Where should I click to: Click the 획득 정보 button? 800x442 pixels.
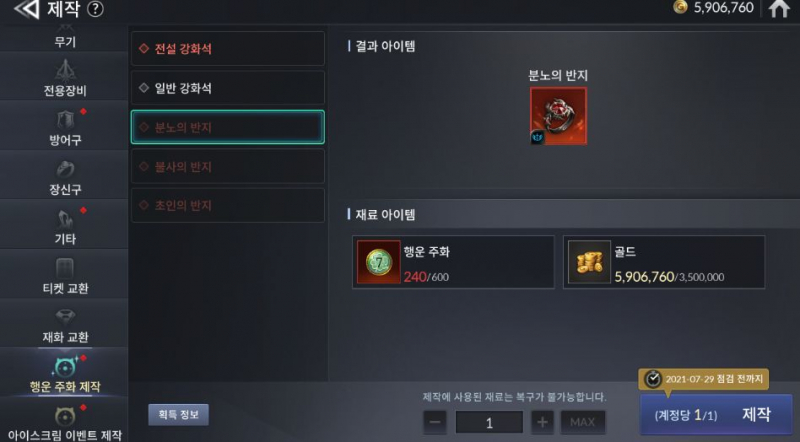point(179,414)
